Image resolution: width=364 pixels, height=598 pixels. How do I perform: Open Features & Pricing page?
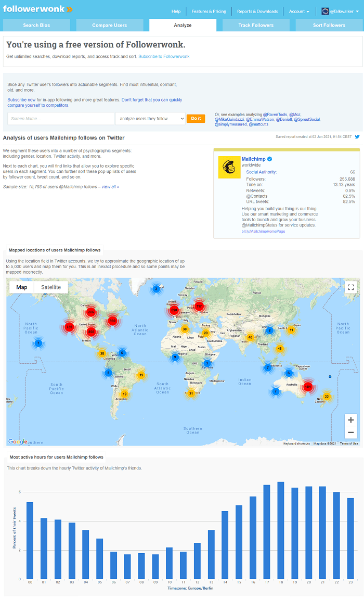(x=209, y=11)
